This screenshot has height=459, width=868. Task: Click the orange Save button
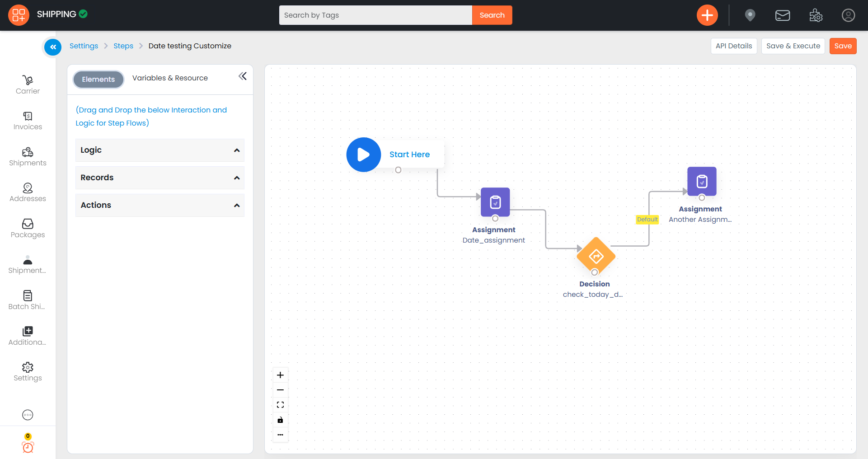click(843, 46)
